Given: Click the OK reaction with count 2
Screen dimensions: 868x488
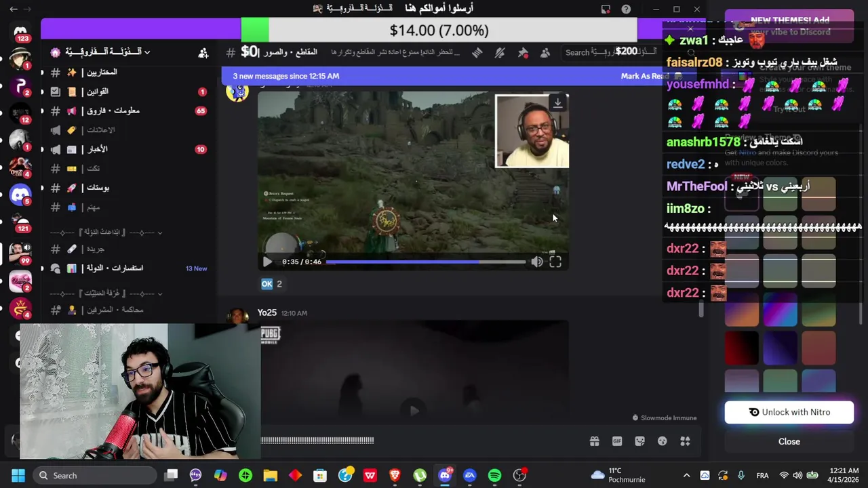Looking at the screenshot, I should tap(272, 284).
